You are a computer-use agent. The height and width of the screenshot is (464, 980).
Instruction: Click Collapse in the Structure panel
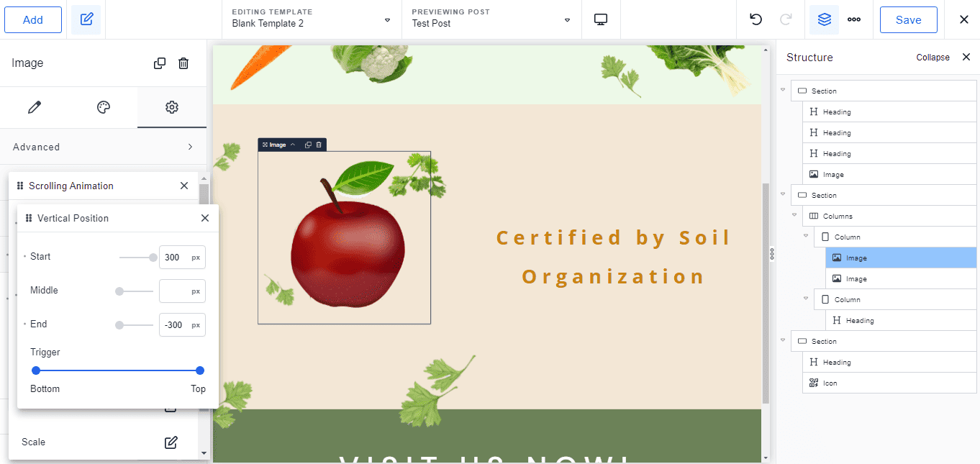pos(933,58)
